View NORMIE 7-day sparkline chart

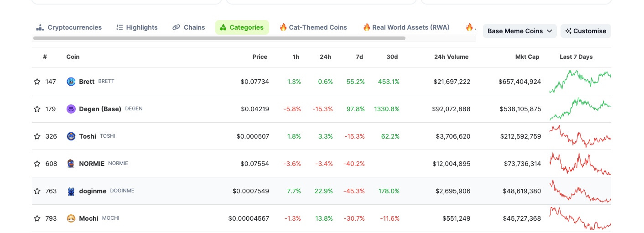(x=580, y=164)
